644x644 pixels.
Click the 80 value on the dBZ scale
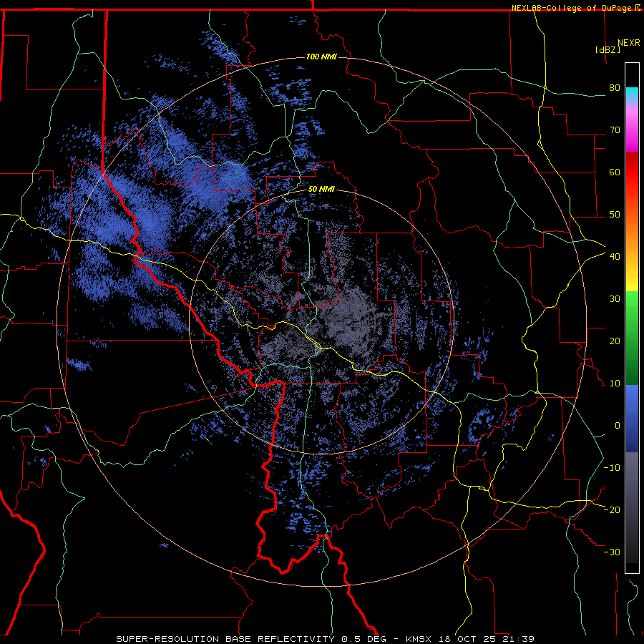[x=615, y=87]
